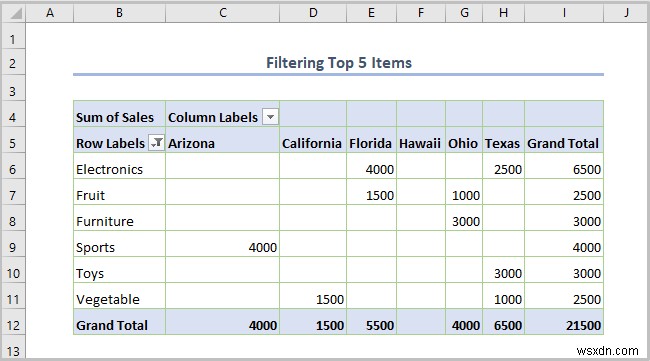Select the 'Arizona' column label cell

tap(223, 140)
